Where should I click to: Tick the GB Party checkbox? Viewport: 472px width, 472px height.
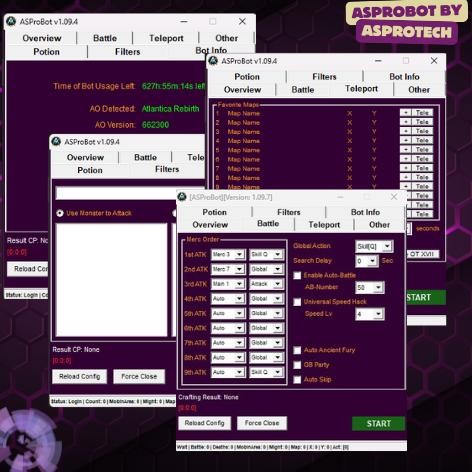(x=297, y=365)
